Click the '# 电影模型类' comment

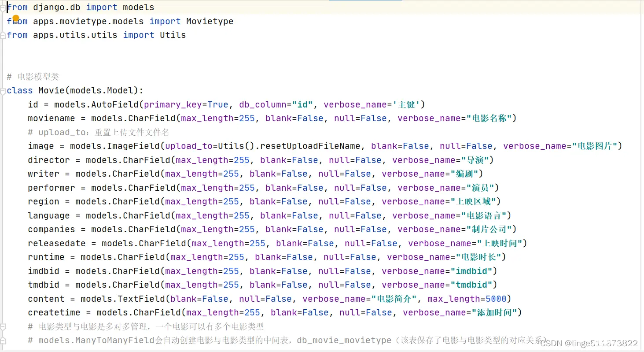(33, 77)
